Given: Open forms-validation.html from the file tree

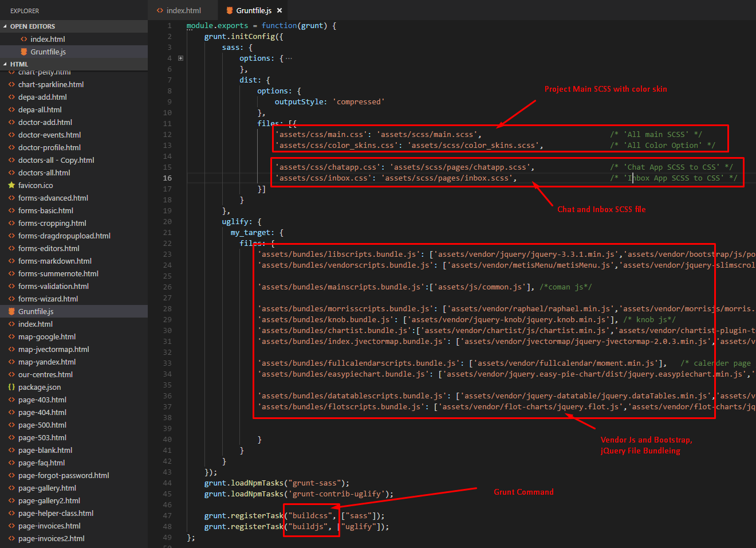Looking at the screenshot, I should coord(53,286).
